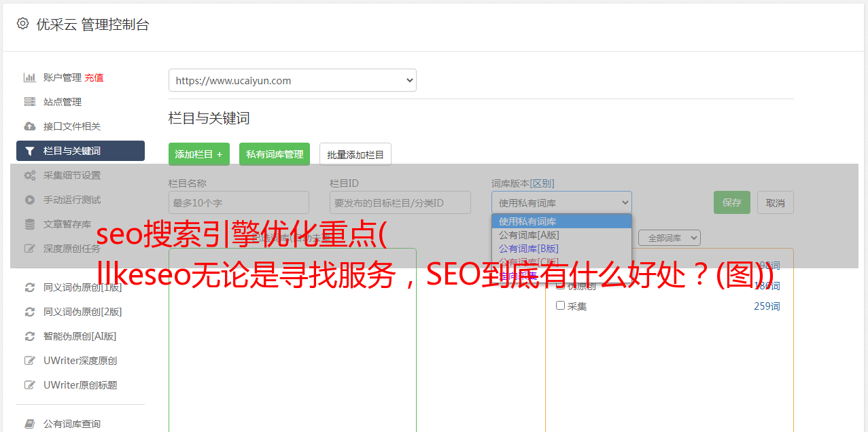Open UWriter深度原创 in the sidebar
Image resolution: width=868 pixels, height=432 pixels.
tap(80, 361)
